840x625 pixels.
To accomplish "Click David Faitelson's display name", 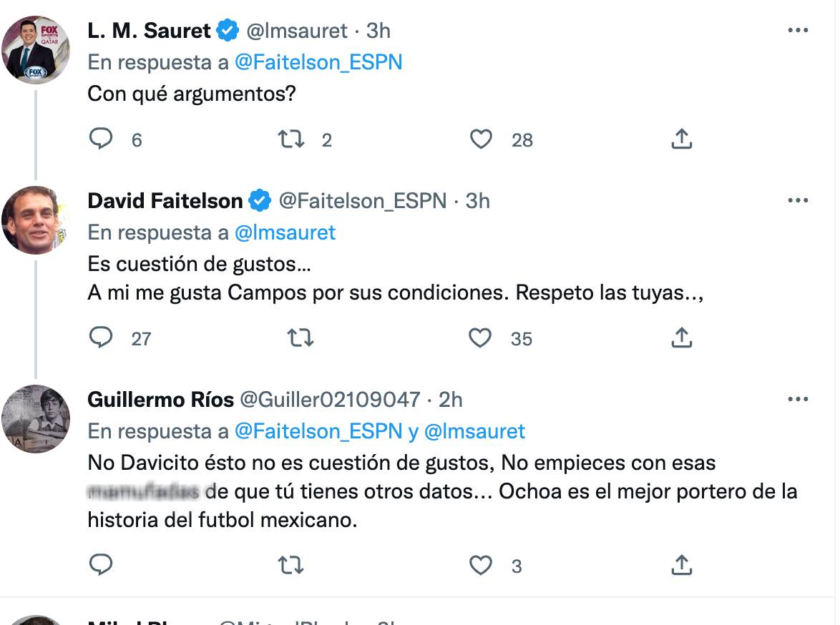I will 165,201.
